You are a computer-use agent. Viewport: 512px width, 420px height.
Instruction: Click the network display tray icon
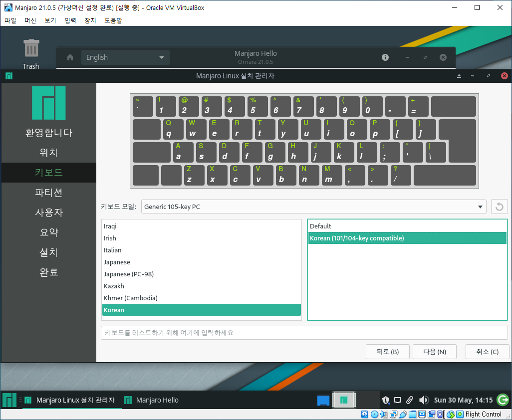(397, 400)
